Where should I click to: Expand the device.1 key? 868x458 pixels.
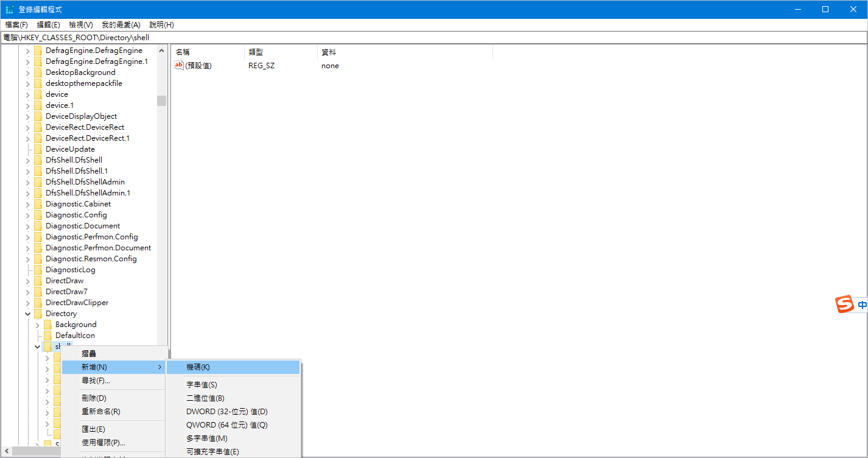tap(27, 105)
